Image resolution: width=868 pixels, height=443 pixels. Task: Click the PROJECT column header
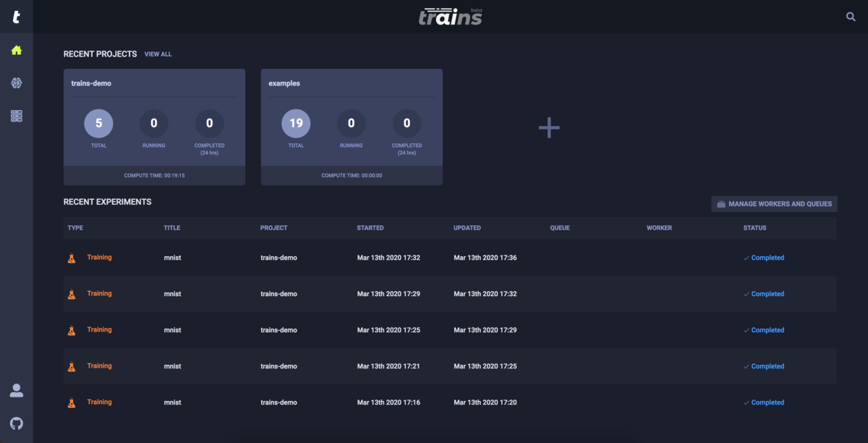(274, 228)
